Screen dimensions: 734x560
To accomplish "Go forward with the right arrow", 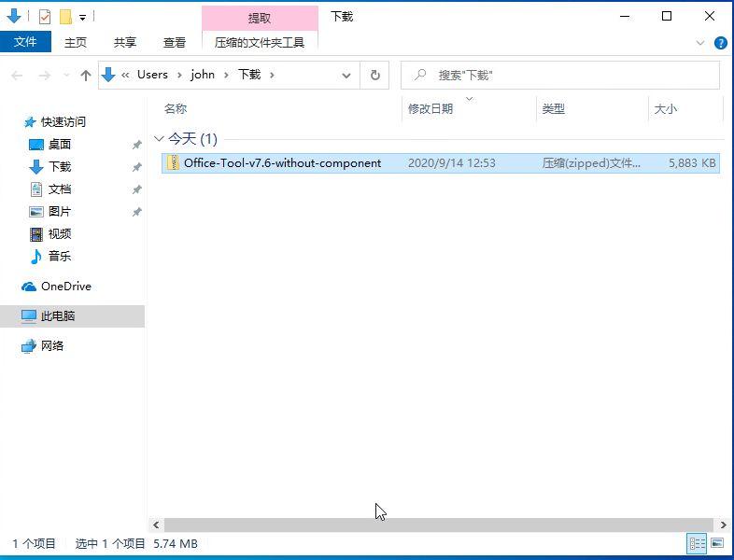I will [x=45, y=76].
